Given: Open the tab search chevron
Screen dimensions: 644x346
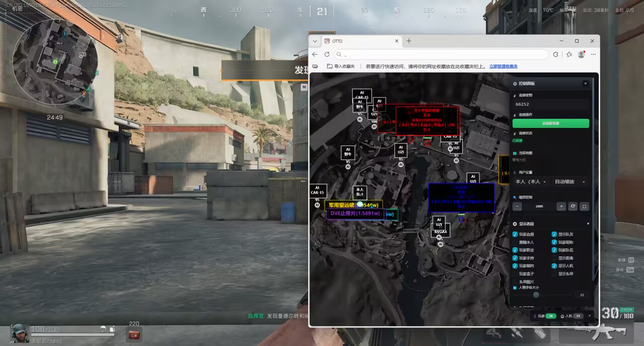Looking at the screenshot, I should 315,41.
